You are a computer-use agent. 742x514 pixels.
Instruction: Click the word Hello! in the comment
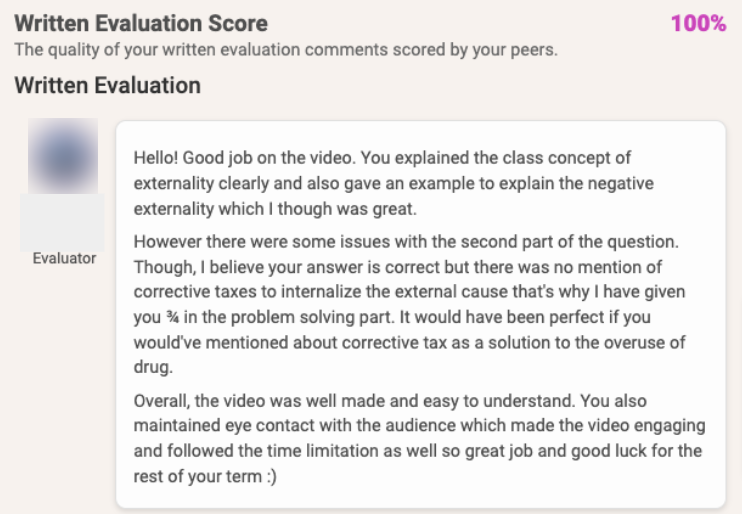pyautogui.click(x=158, y=158)
